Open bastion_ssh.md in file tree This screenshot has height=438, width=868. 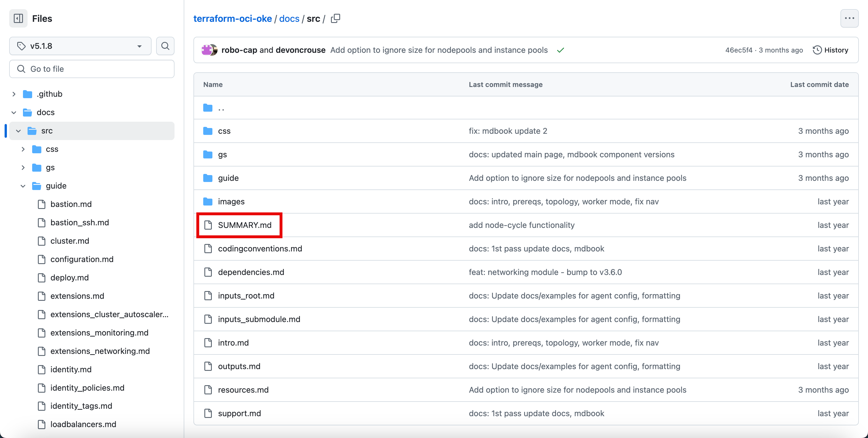(x=80, y=222)
